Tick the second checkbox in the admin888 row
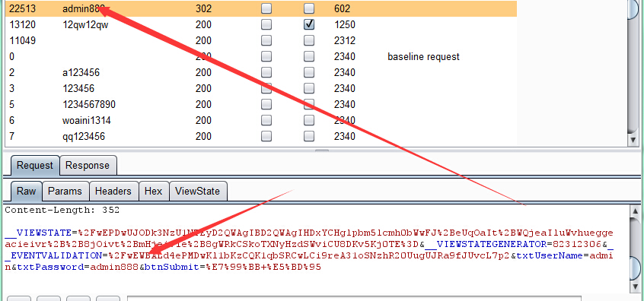644x301 pixels. pos(309,8)
